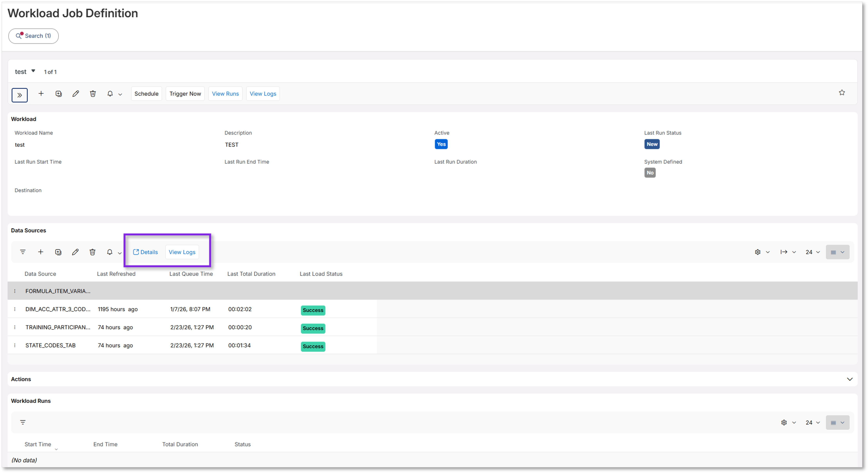Expand the side panel with double-chevron button

(x=20, y=95)
